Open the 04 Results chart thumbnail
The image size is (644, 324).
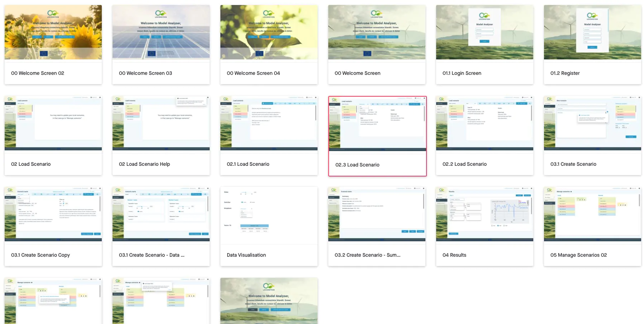[x=485, y=214]
